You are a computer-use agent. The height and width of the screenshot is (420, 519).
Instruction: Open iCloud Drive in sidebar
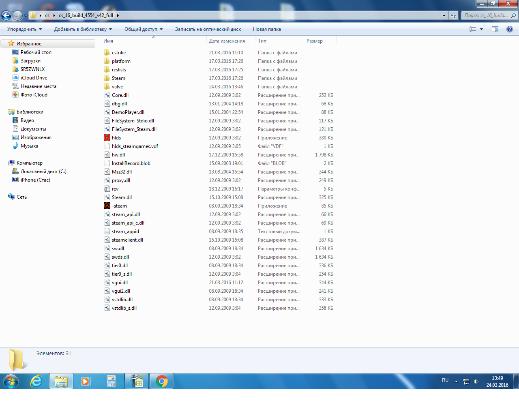coord(34,78)
